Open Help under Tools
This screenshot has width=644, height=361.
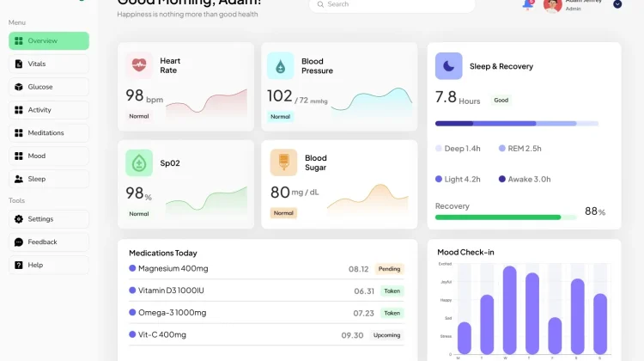pos(49,265)
